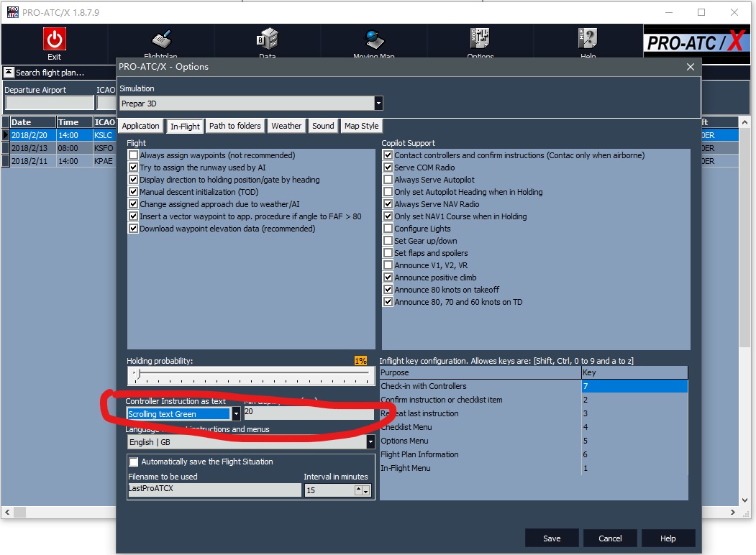Image resolution: width=756 pixels, height=555 pixels.
Task: Toggle Try to assign runway used by AI
Action: coord(134,168)
